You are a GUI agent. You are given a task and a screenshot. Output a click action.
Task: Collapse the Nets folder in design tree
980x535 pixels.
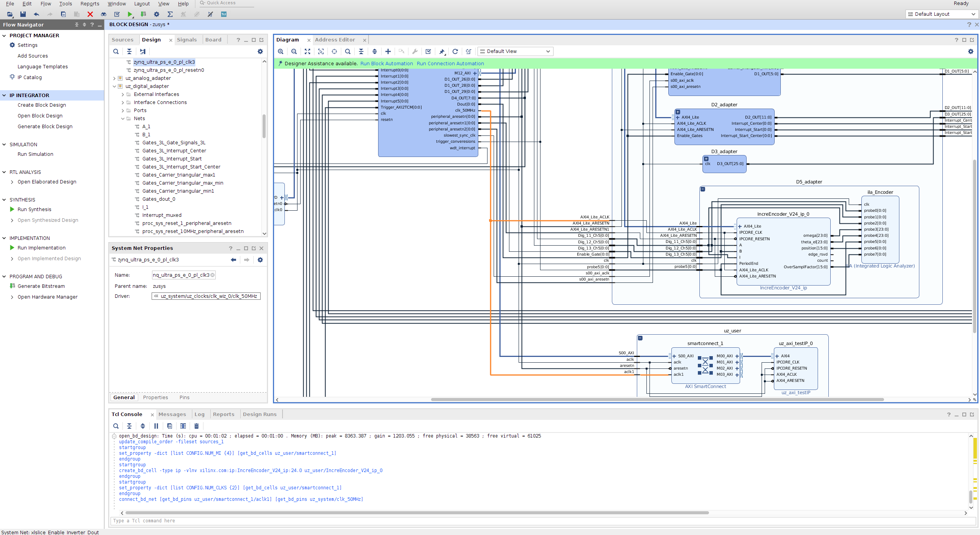point(123,119)
